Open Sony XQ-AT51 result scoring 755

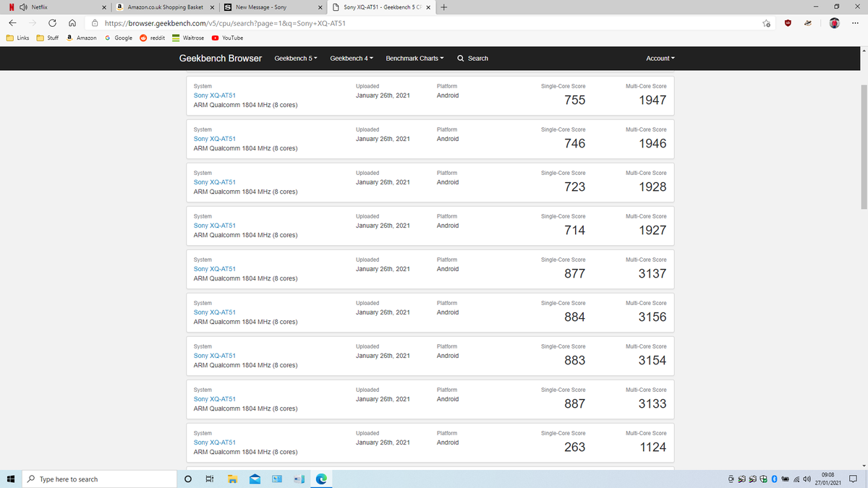tap(214, 95)
